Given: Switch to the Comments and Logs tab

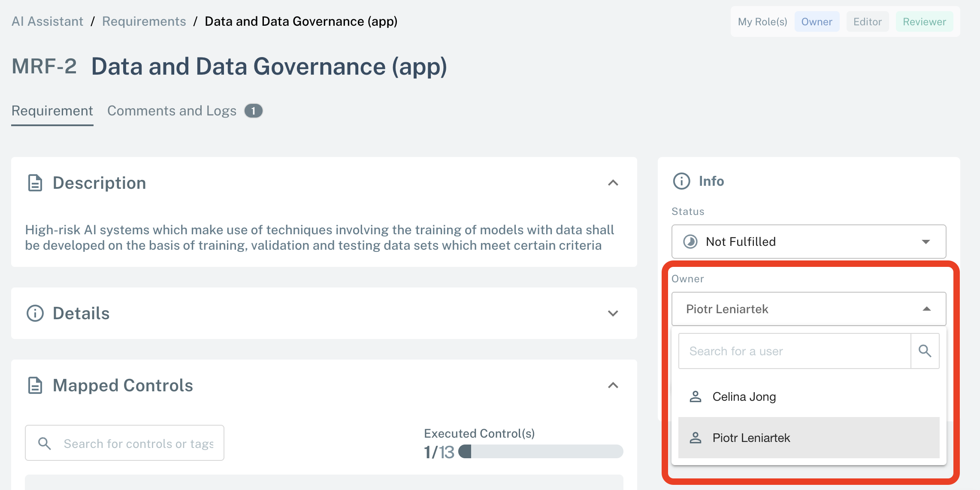Looking at the screenshot, I should tap(172, 111).
